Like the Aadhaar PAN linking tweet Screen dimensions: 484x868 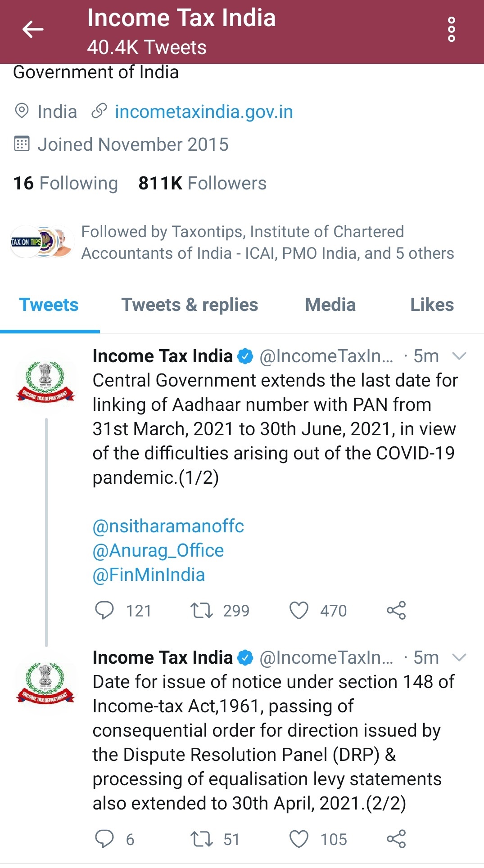click(299, 611)
